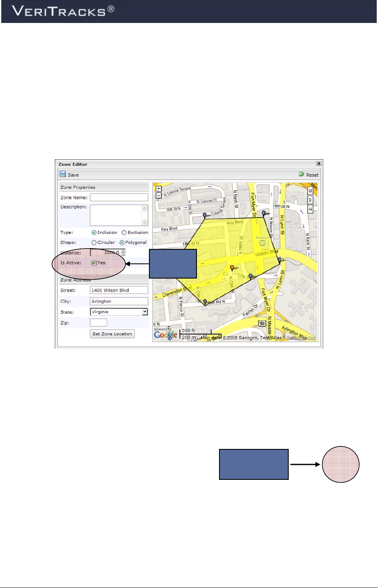Click the VeriTracks header logo
378x588 pixels.
[x=63, y=10]
